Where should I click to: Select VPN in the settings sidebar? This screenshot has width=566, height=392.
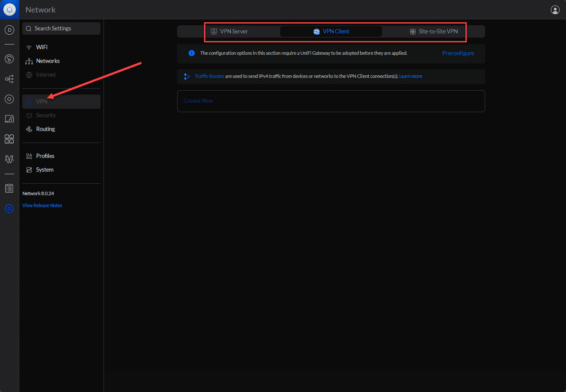[x=62, y=101]
